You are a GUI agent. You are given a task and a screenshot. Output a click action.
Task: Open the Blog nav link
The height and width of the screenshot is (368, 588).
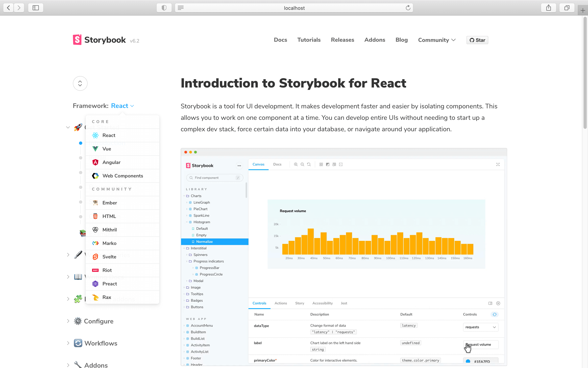click(401, 40)
